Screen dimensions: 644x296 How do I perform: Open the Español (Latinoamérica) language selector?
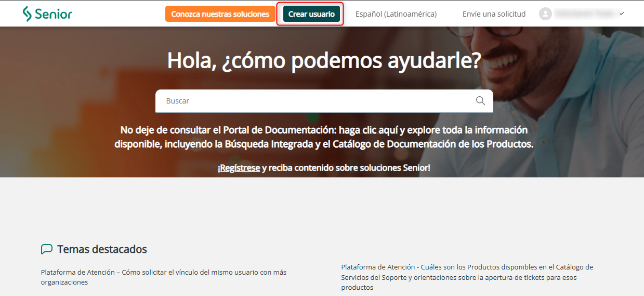pyautogui.click(x=396, y=14)
